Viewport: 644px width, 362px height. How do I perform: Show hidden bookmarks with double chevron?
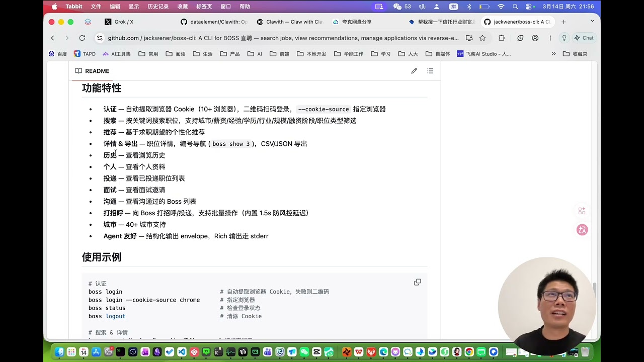coord(553,54)
